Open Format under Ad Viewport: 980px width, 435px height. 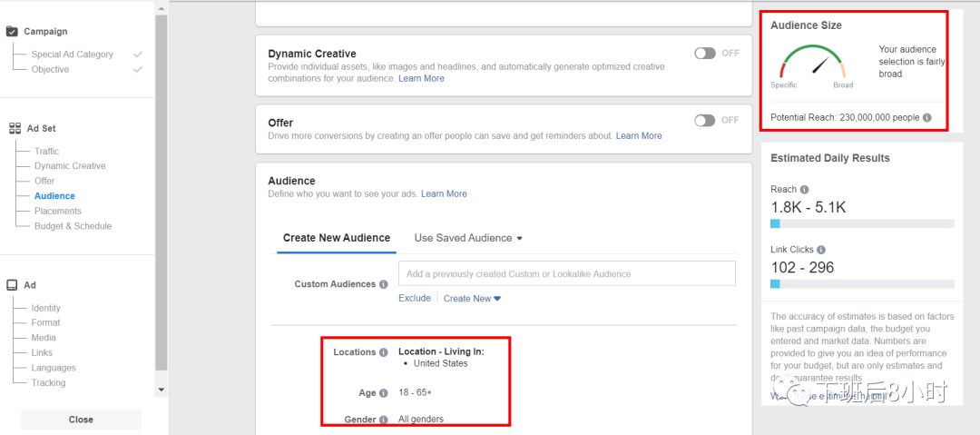coord(45,323)
